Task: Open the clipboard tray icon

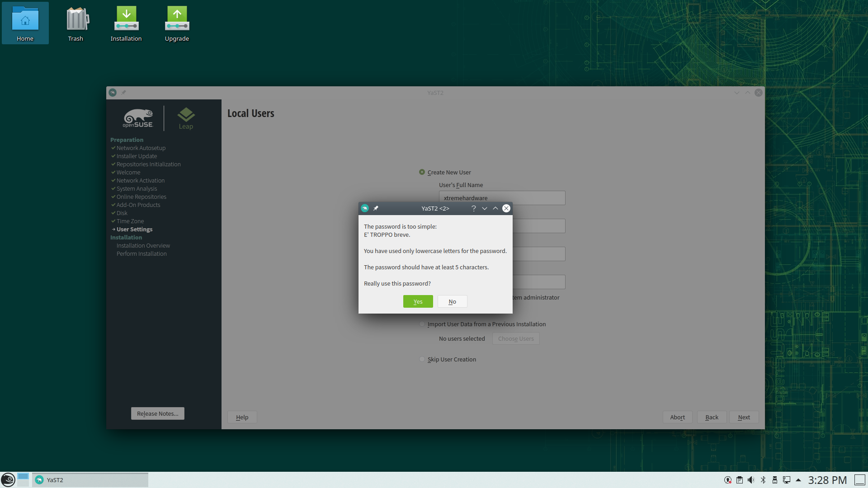Action: (x=740, y=480)
